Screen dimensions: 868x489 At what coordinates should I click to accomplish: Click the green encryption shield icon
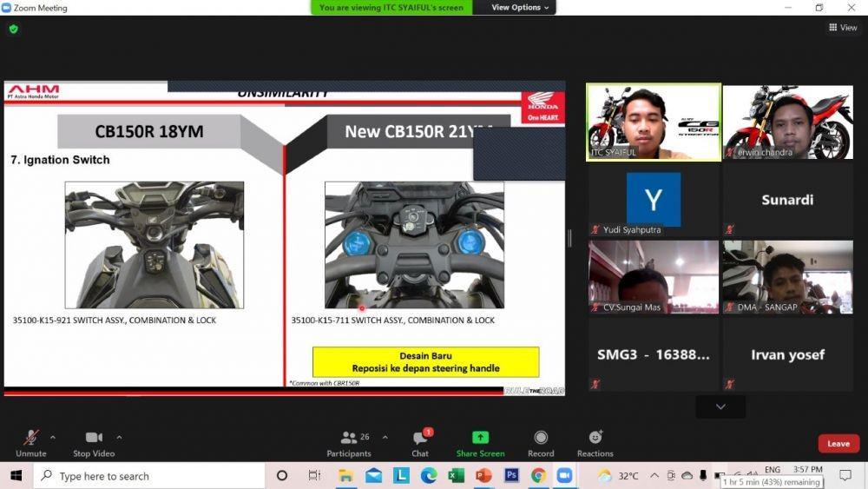click(14, 29)
